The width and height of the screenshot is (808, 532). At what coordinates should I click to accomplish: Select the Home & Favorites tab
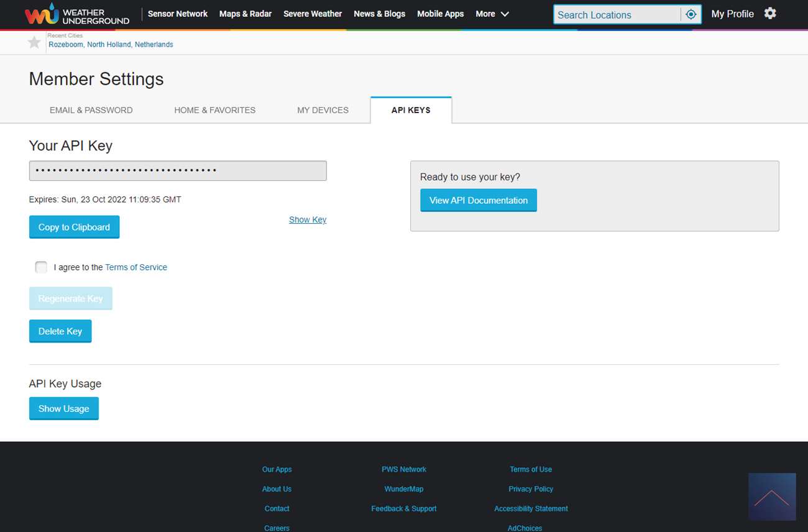coord(214,110)
